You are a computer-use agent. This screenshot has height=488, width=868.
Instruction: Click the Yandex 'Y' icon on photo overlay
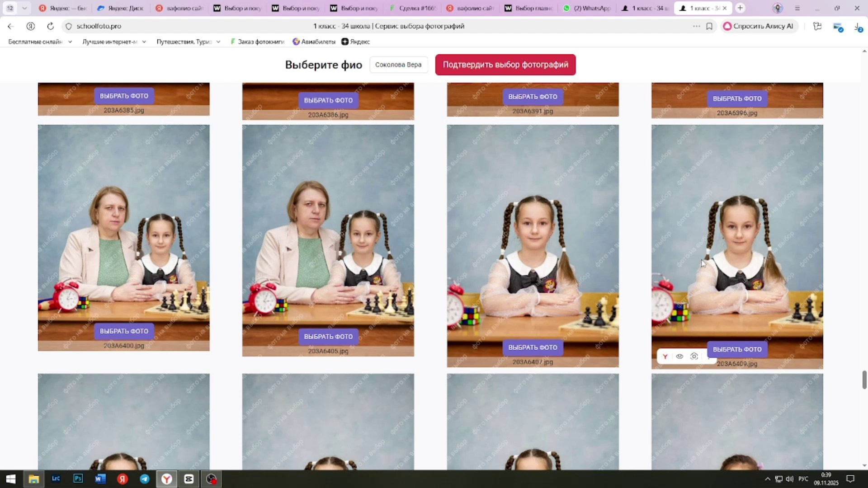point(665,357)
